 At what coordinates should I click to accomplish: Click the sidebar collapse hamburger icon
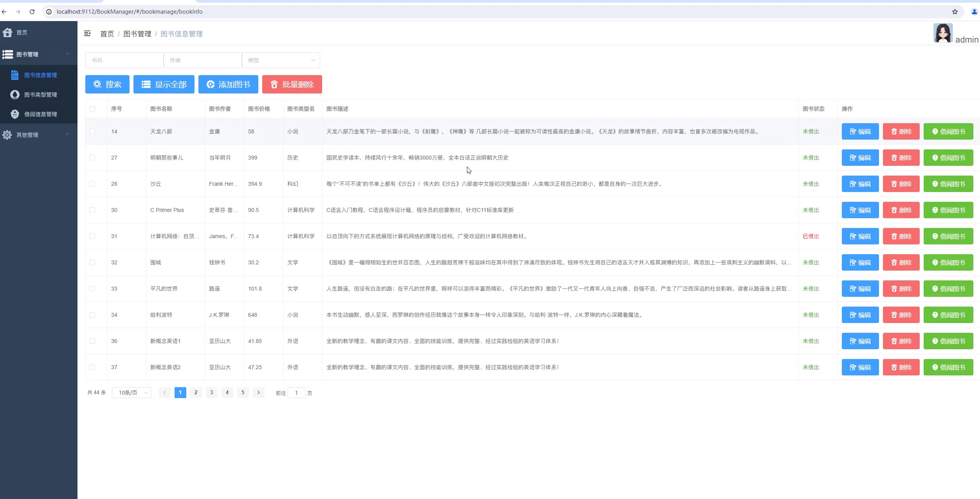click(87, 34)
